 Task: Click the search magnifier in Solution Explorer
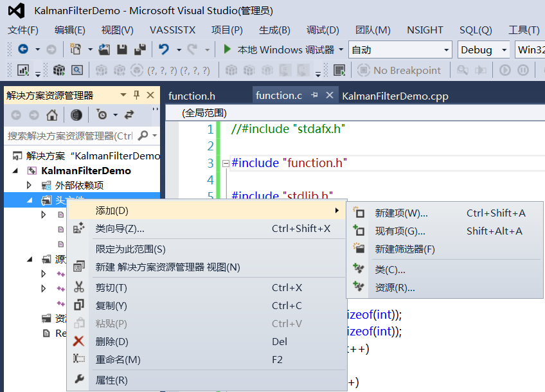click(x=143, y=135)
